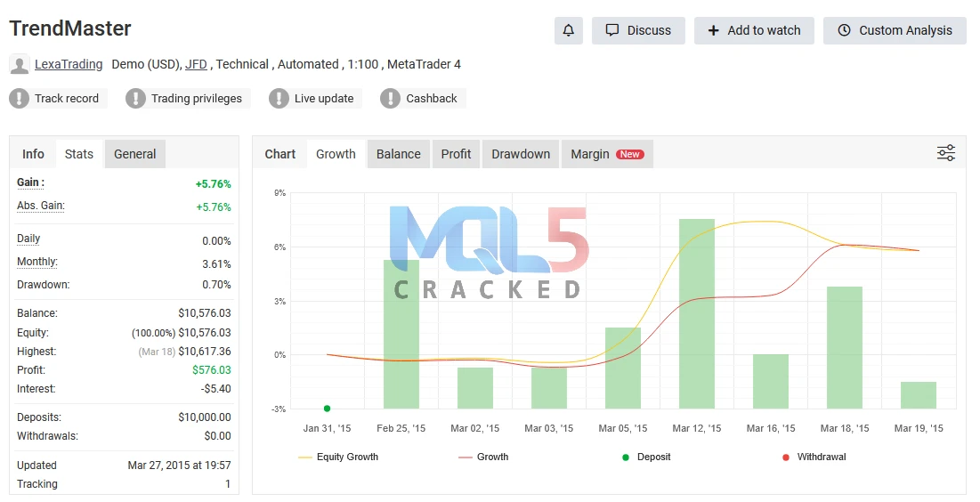Click the LexaTrading user avatar icon
Viewport: 980px width, 502px height.
point(20,64)
